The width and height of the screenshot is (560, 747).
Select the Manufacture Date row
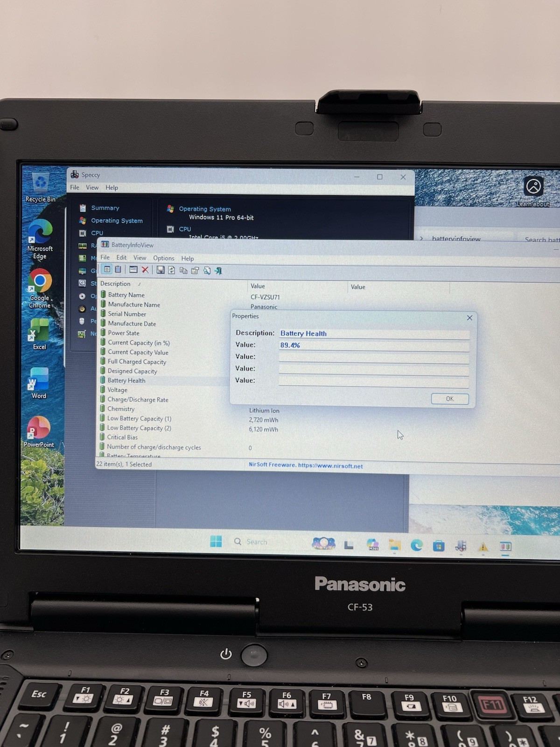[x=132, y=324]
